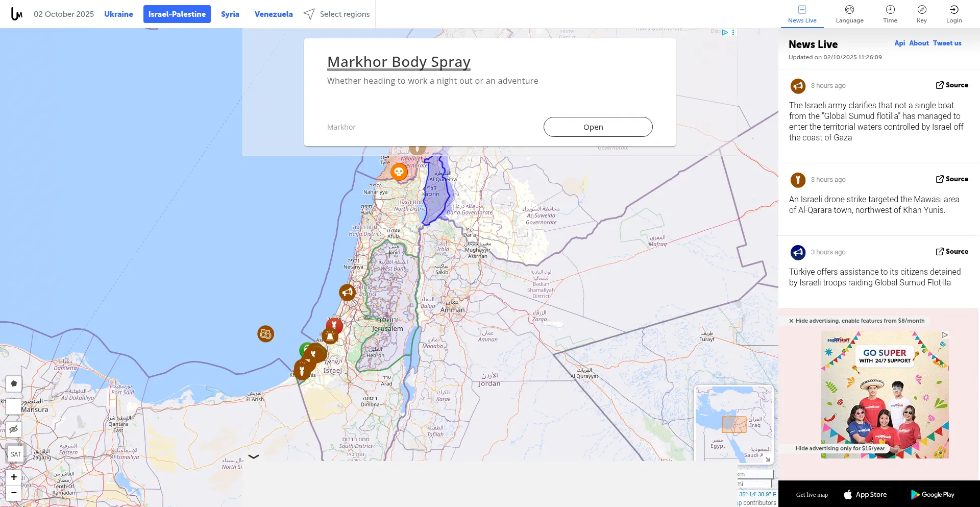
Task: Collapse the minimap with the arrow
Action: pos(767,459)
